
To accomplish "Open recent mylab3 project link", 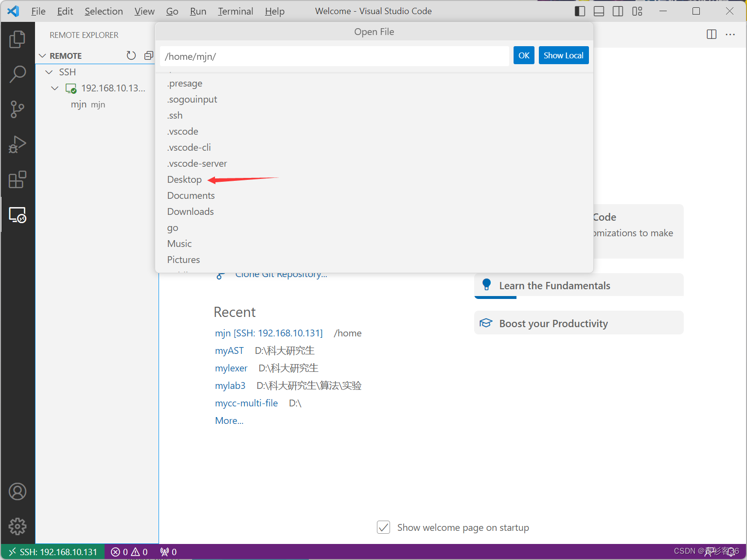I will pyautogui.click(x=231, y=385).
